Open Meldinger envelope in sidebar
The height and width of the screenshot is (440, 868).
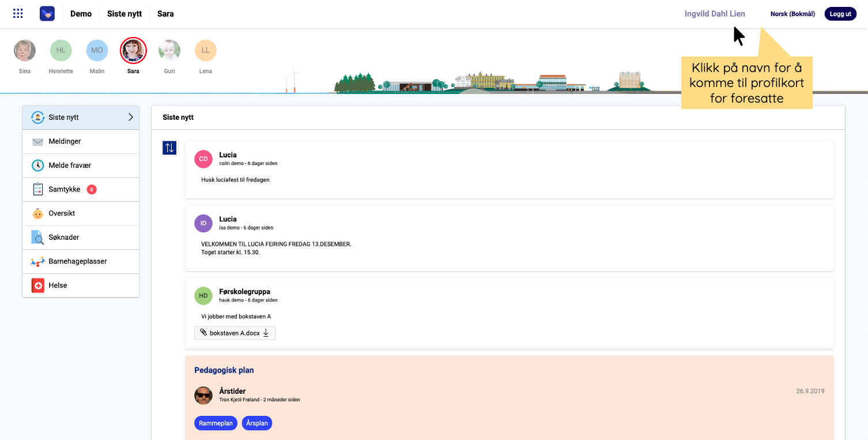38,142
